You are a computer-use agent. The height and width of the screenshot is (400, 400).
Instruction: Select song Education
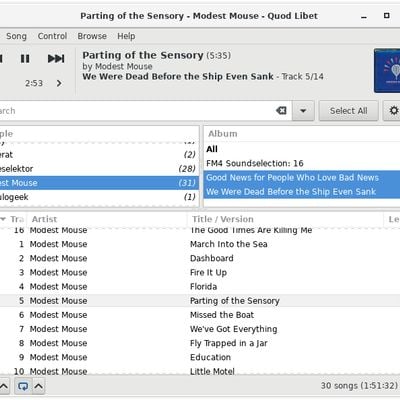(x=200, y=357)
